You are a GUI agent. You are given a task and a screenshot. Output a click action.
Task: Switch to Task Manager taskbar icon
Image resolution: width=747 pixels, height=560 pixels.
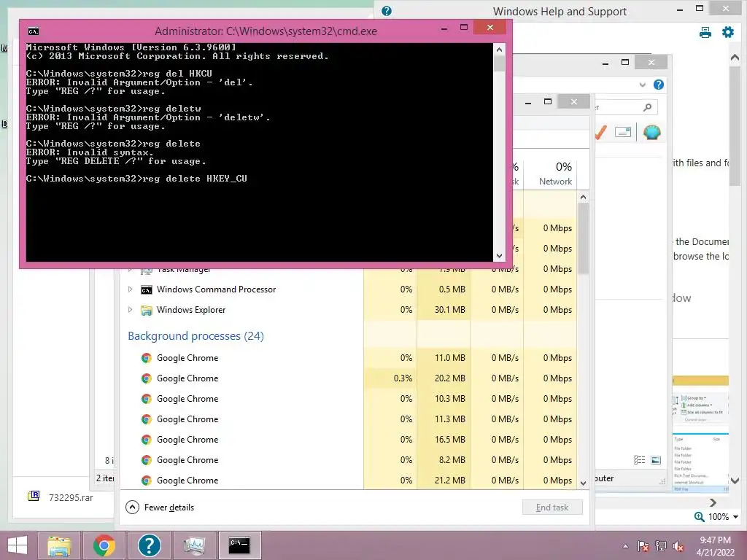point(194,545)
